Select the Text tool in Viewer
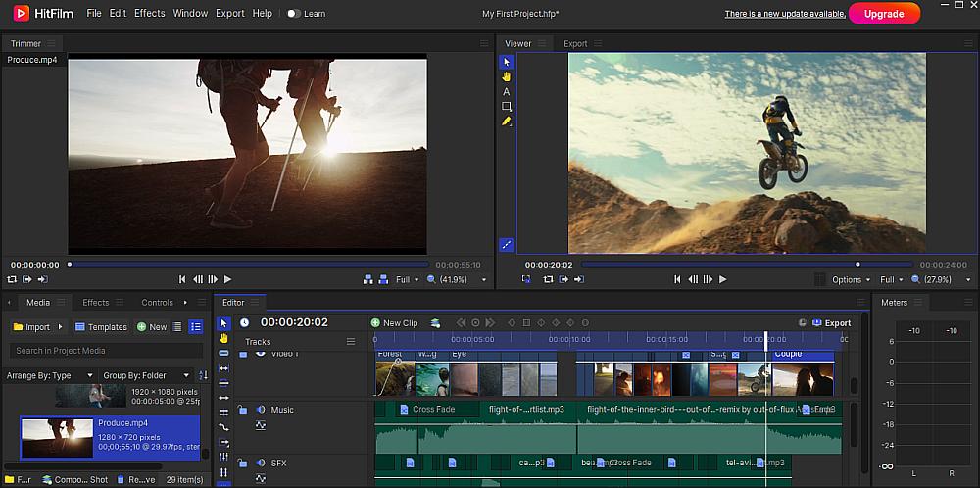Viewport: 980px width, 488px height. click(507, 91)
